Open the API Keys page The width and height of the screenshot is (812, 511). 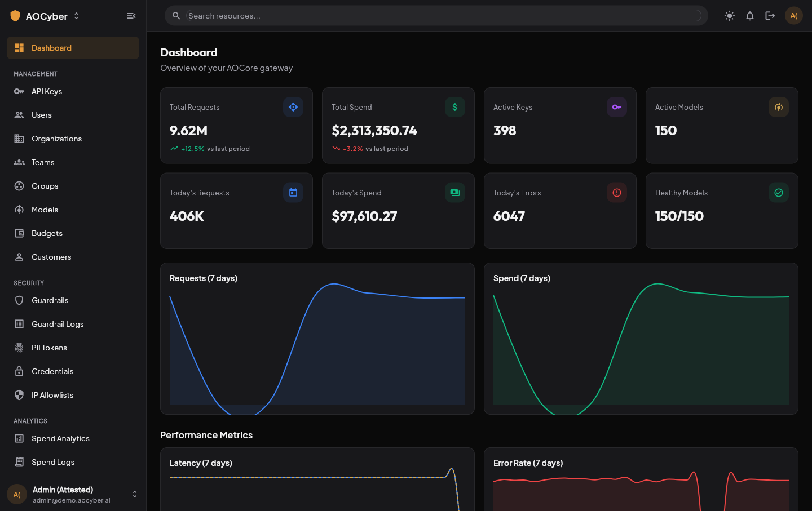coord(73,91)
